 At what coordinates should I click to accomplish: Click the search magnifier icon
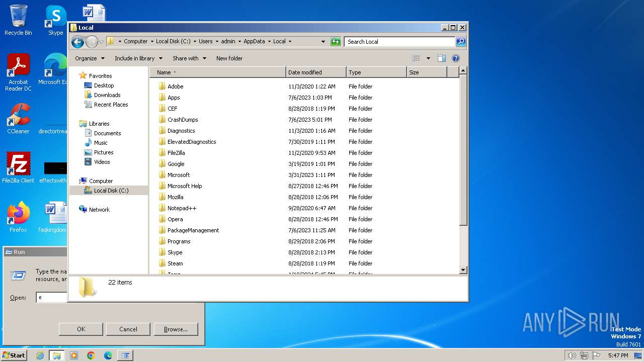tap(460, 42)
